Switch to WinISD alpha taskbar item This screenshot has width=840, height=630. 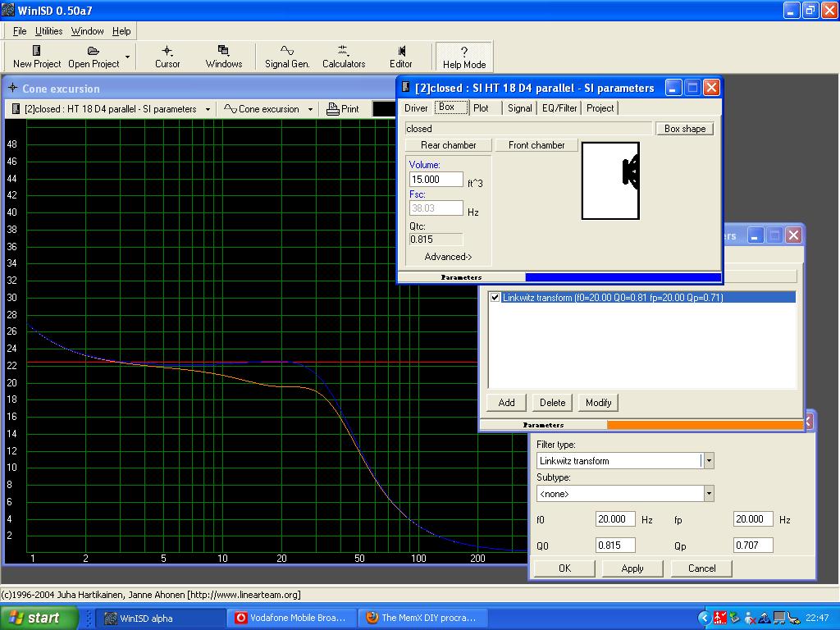pos(161,619)
